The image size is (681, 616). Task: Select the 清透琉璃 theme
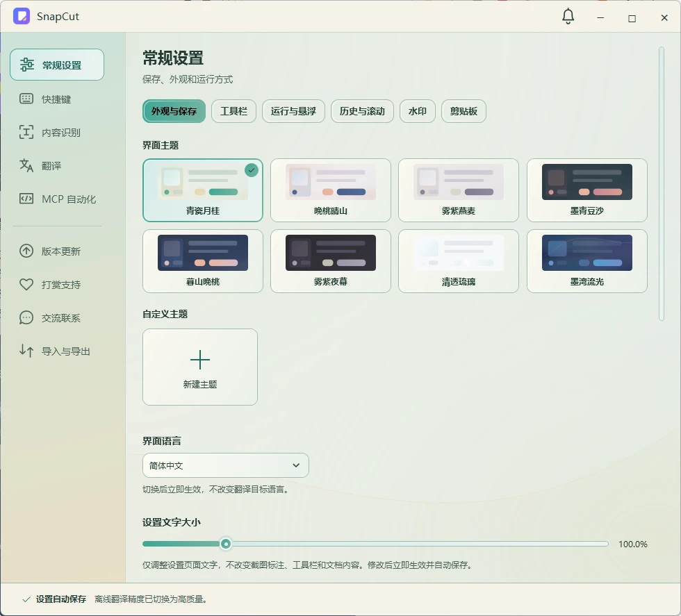[x=459, y=261]
